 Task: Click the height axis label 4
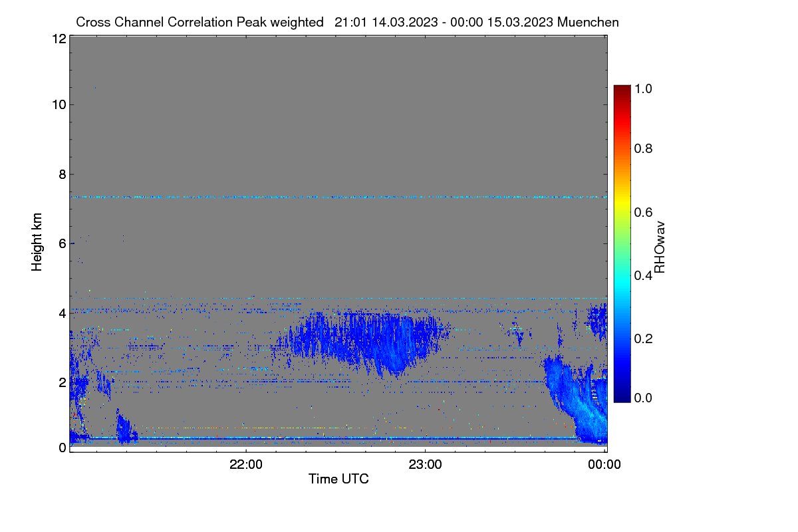(x=61, y=313)
